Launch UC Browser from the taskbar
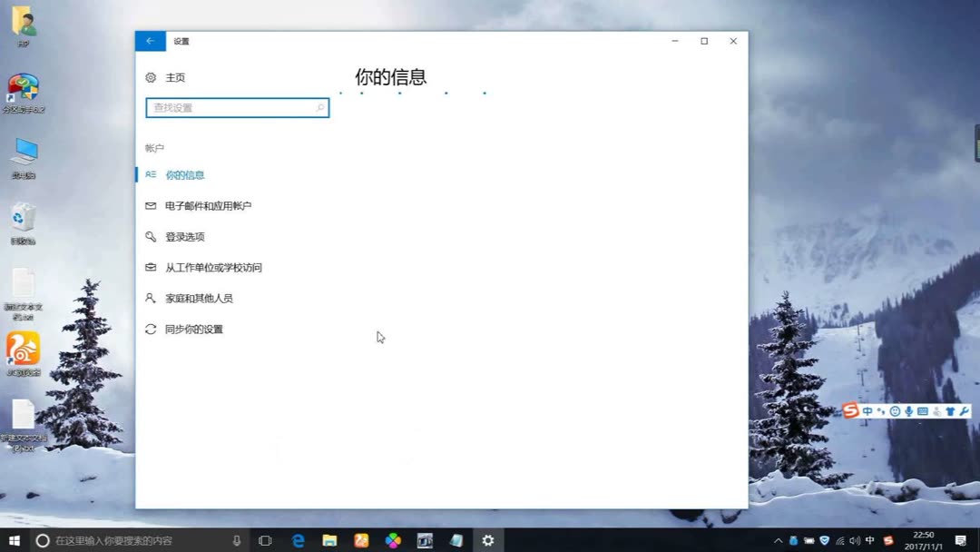 click(361, 540)
